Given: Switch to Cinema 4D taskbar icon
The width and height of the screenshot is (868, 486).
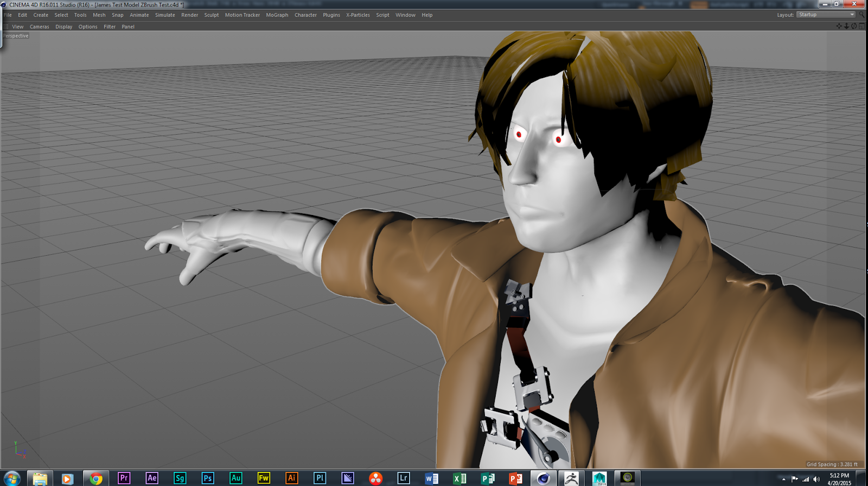Looking at the screenshot, I should pyautogui.click(x=544, y=478).
